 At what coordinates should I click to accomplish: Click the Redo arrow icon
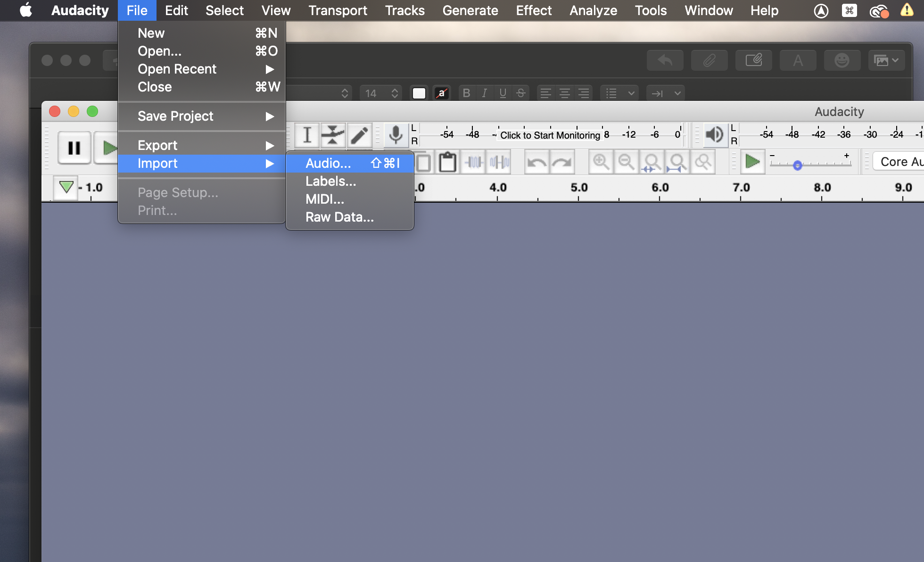tap(562, 162)
